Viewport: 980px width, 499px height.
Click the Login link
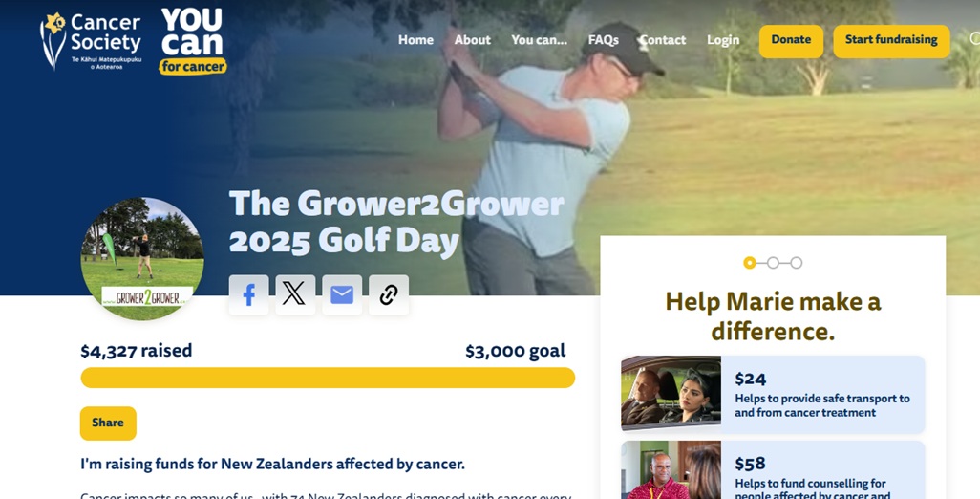[x=723, y=40]
